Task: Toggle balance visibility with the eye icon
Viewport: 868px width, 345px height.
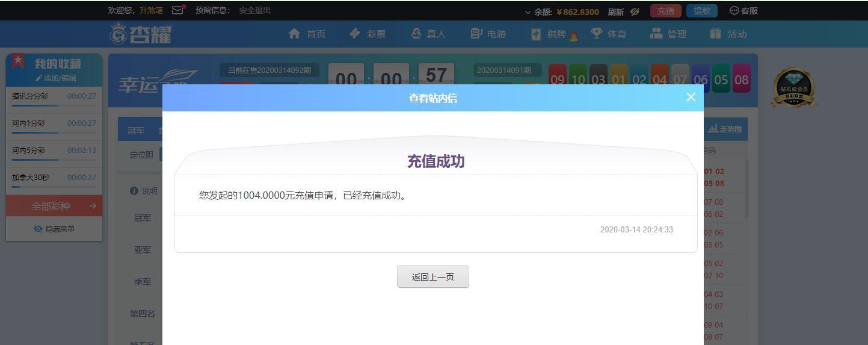Action: [635, 11]
